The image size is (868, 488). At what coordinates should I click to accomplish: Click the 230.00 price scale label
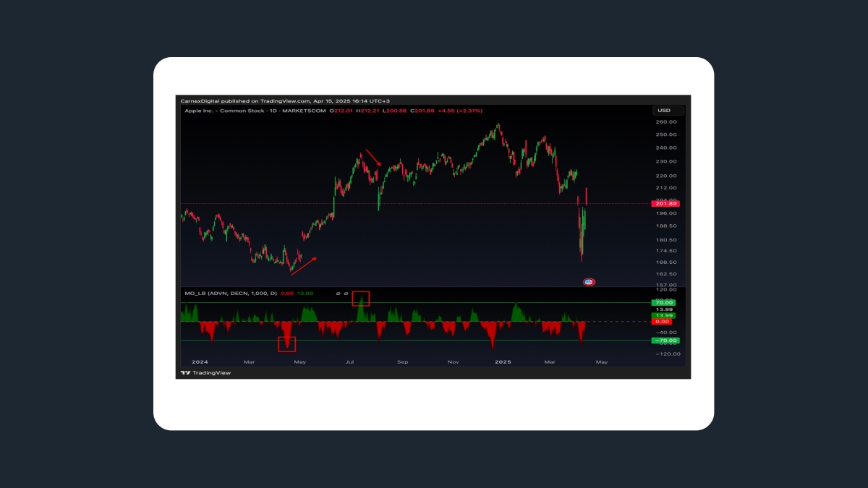coord(666,162)
